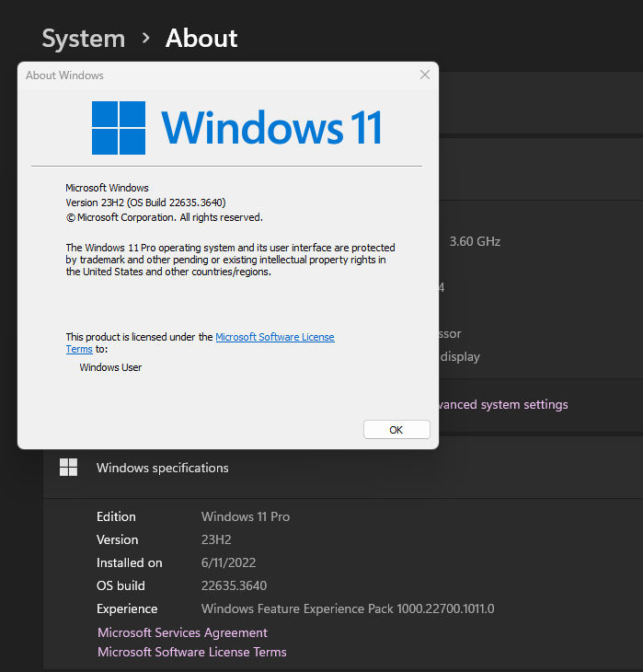Click the Installed on label
Viewport: 643px width, 672px height.
point(130,562)
